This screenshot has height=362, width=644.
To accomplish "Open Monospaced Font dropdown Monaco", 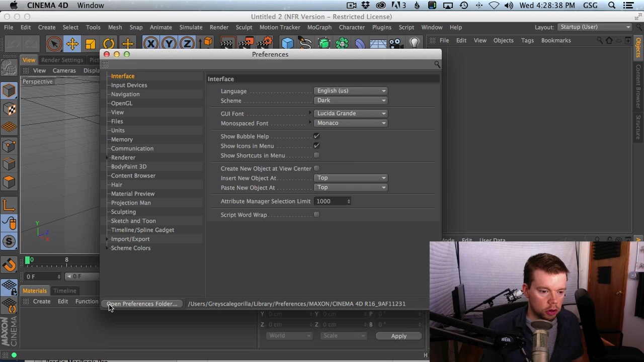I will click(x=351, y=123).
